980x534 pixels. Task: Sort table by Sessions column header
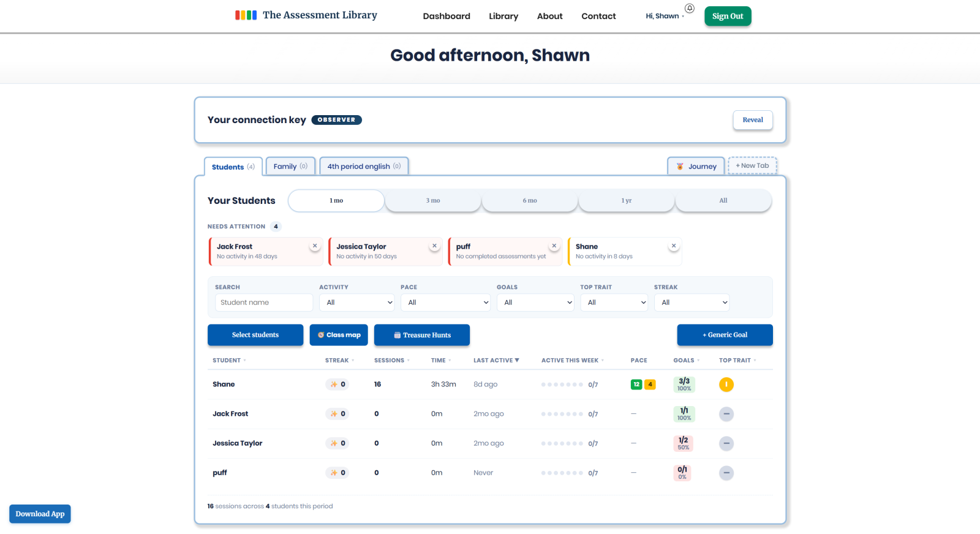pos(392,361)
